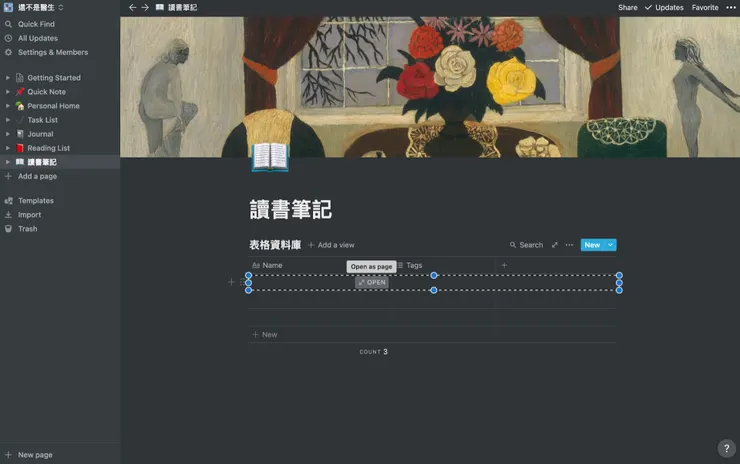Click the workspace logo icon
740x464 pixels.
tap(8, 8)
